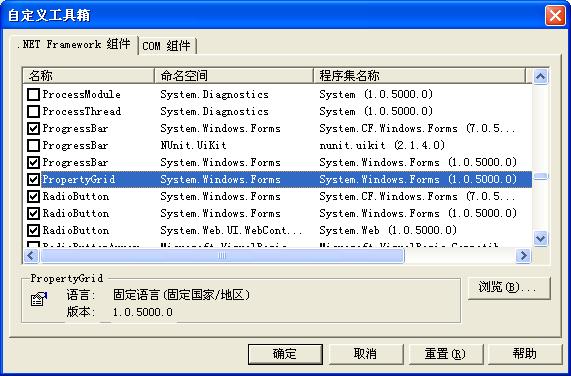571x376 pixels.
Task: Check the ProcessThread checkbox
Action: (34, 111)
